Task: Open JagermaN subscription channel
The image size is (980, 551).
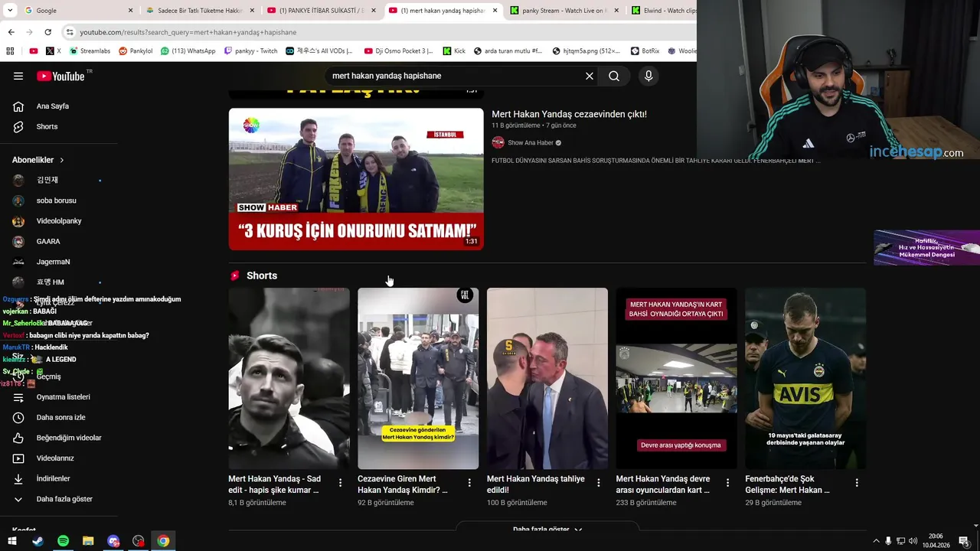Action: 53,262
